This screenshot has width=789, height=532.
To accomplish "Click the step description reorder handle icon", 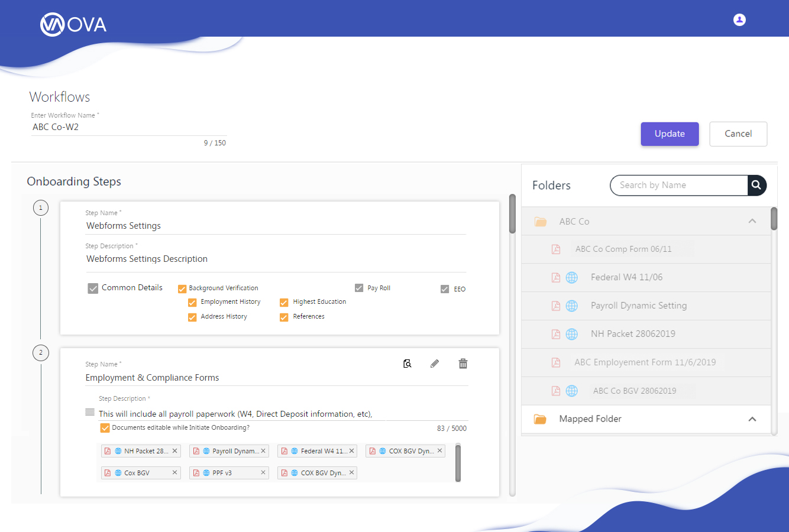I will click(90, 412).
